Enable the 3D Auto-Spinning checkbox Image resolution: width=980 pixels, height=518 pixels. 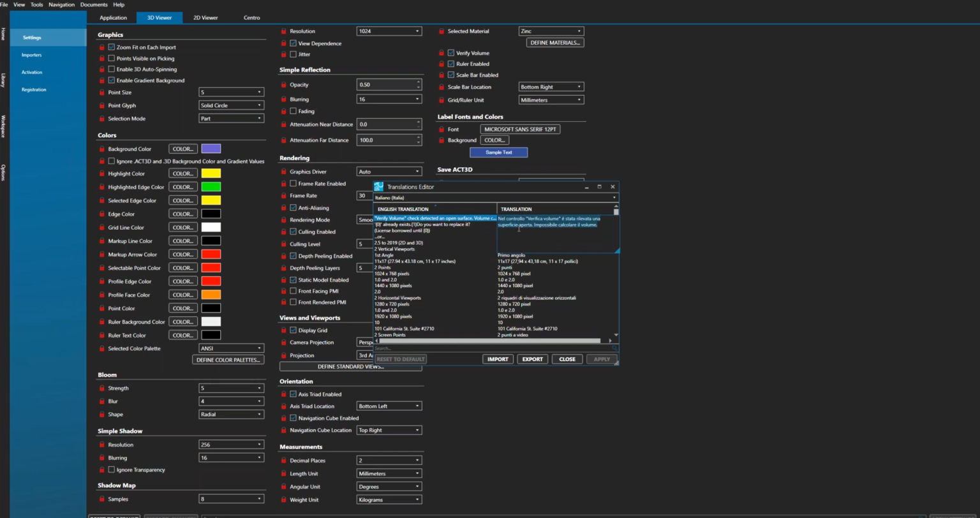[x=112, y=70]
